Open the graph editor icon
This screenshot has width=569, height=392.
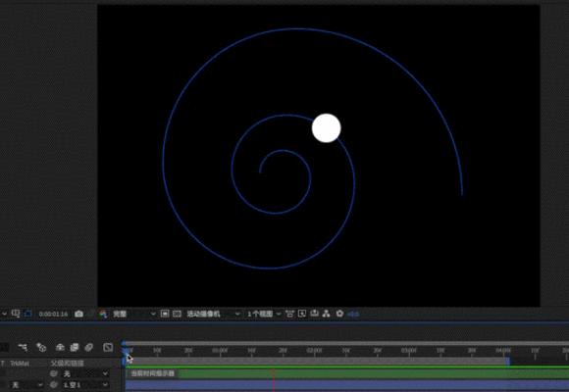coord(108,347)
